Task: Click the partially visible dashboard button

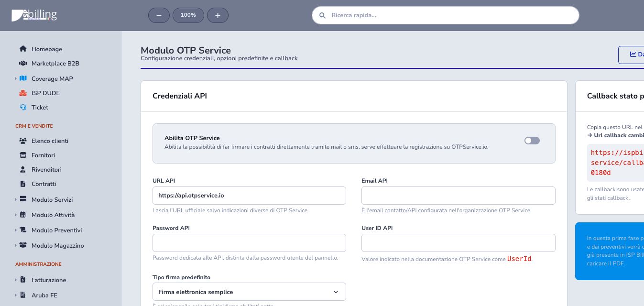Action: point(631,55)
